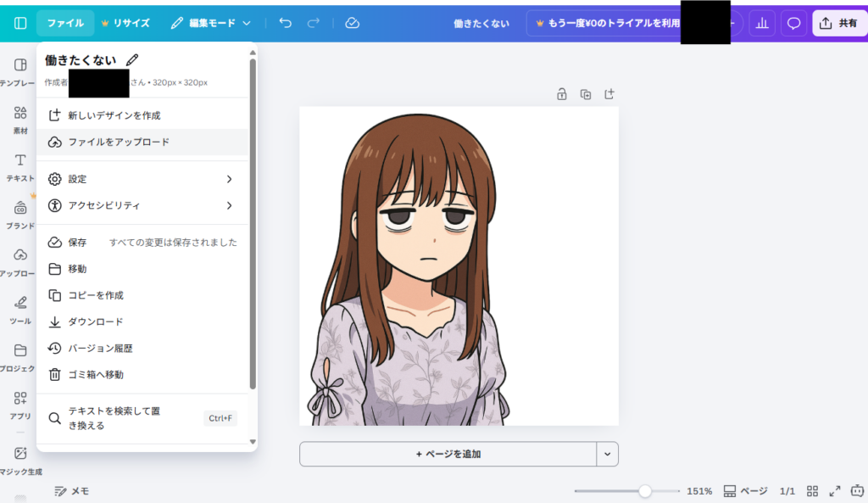Screen dimensions: 868x503
Task: Click the add page icon above canvas
Action: click(609, 94)
